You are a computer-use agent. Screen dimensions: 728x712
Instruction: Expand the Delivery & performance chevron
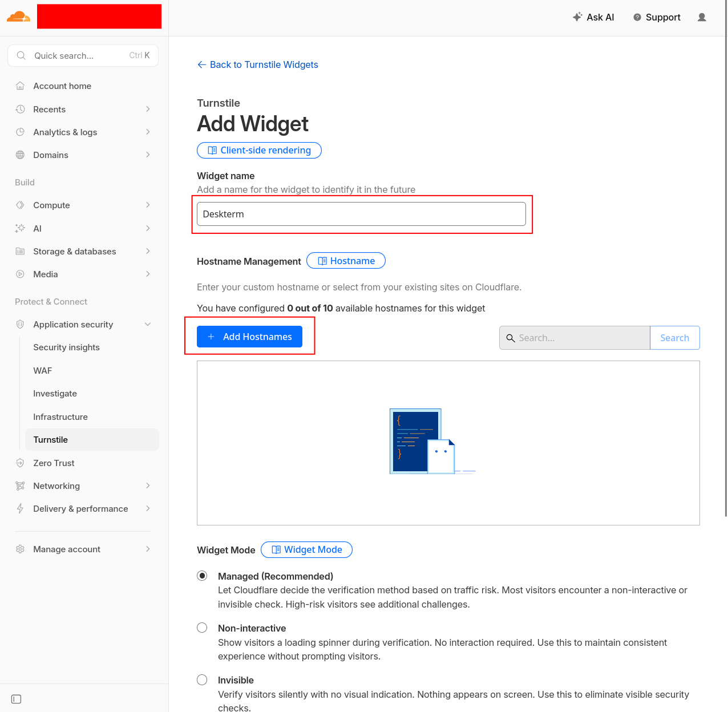click(x=148, y=508)
